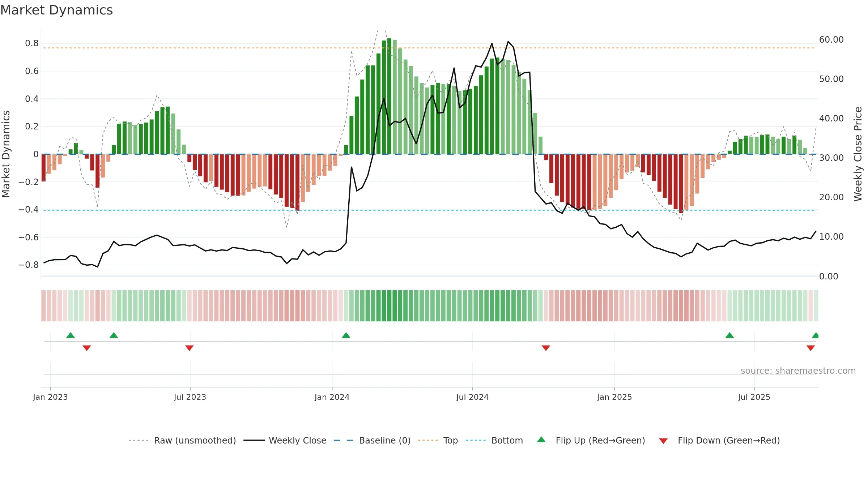The height and width of the screenshot is (488, 868).
Task: Click the Jul 2024 x-axis label
Action: point(472,397)
